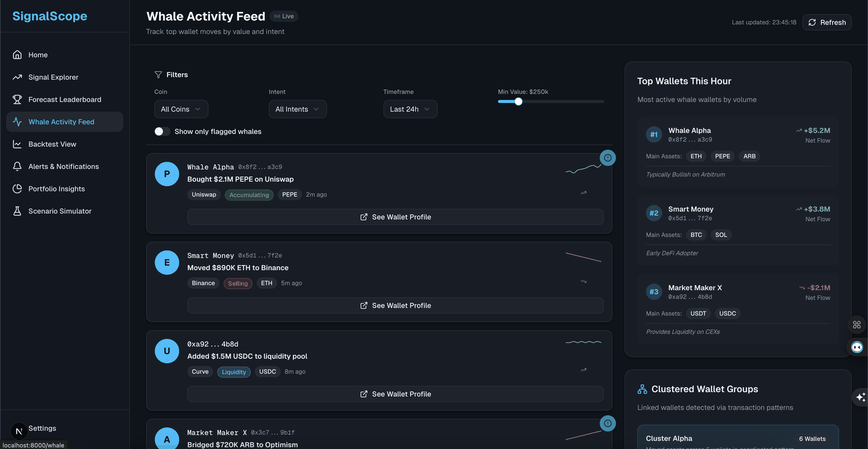868x449 pixels.
Task: Open the Home sidebar item
Action: [x=65, y=55]
